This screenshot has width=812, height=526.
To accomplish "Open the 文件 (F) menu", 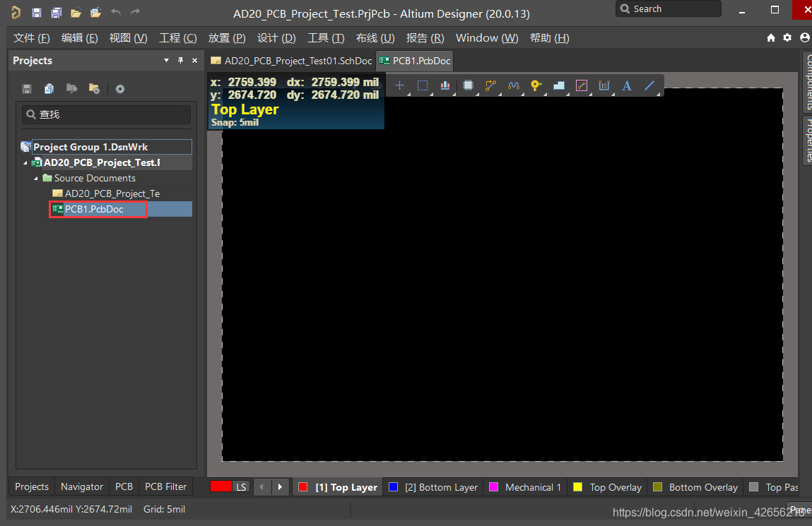I will click(x=32, y=37).
